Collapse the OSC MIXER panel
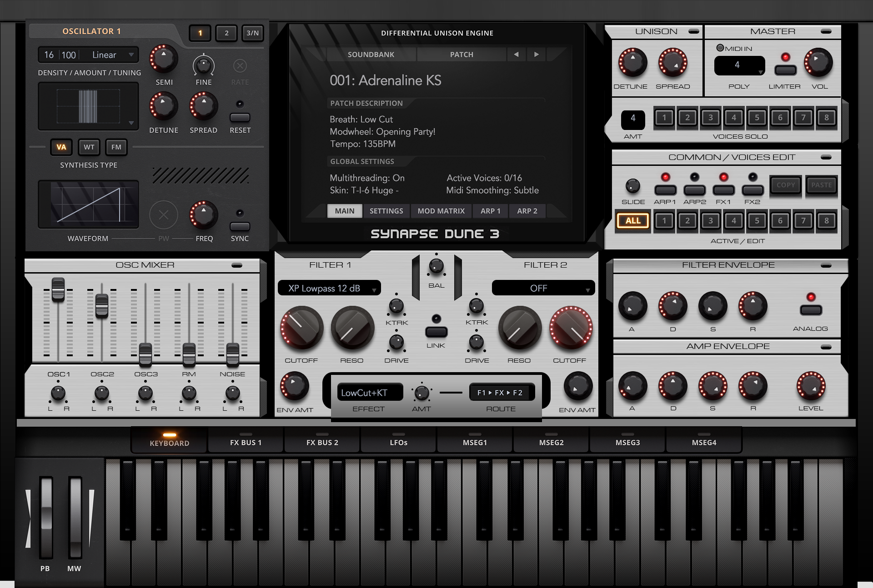Screen dimensions: 873x588 coord(236,265)
